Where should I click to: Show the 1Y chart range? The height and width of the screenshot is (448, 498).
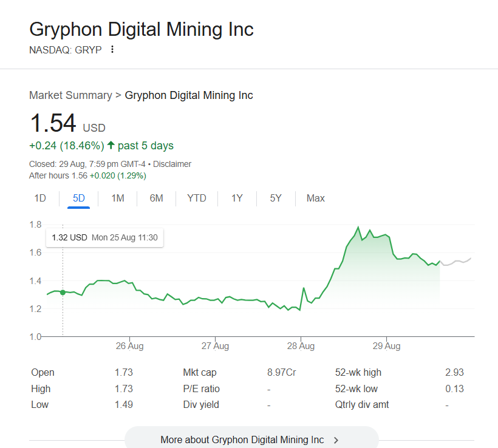click(x=237, y=198)
